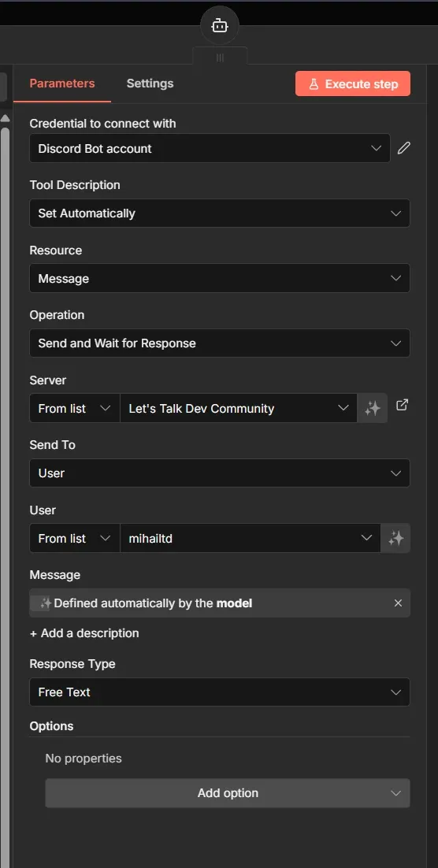Click + Add a description link

coord(84,633)
